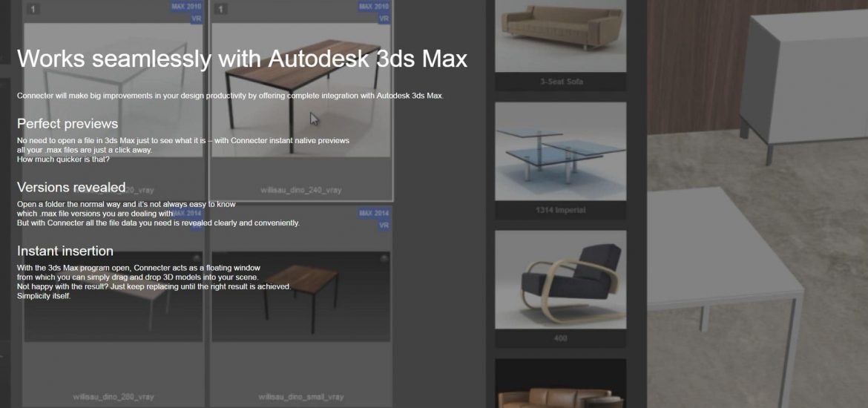Click the willisau_dino_240_vray file name label

click(x=300, y=191)
